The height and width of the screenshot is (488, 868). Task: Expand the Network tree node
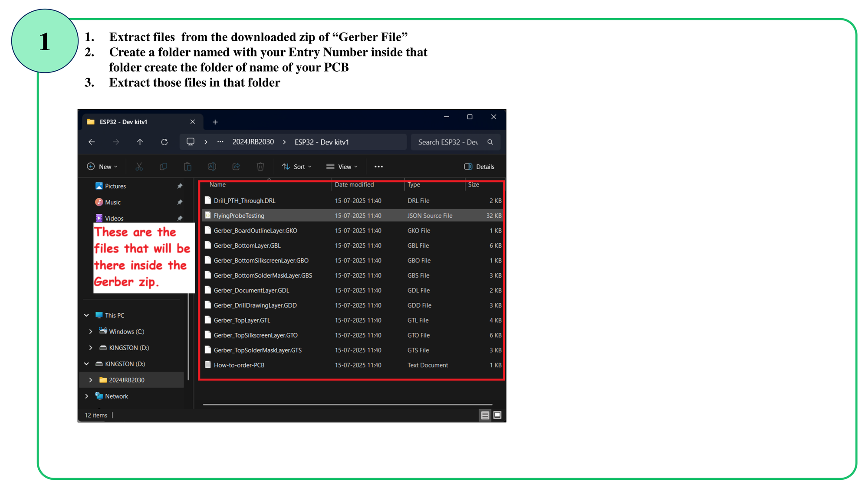pyautogui.click(x=86, y=396)
